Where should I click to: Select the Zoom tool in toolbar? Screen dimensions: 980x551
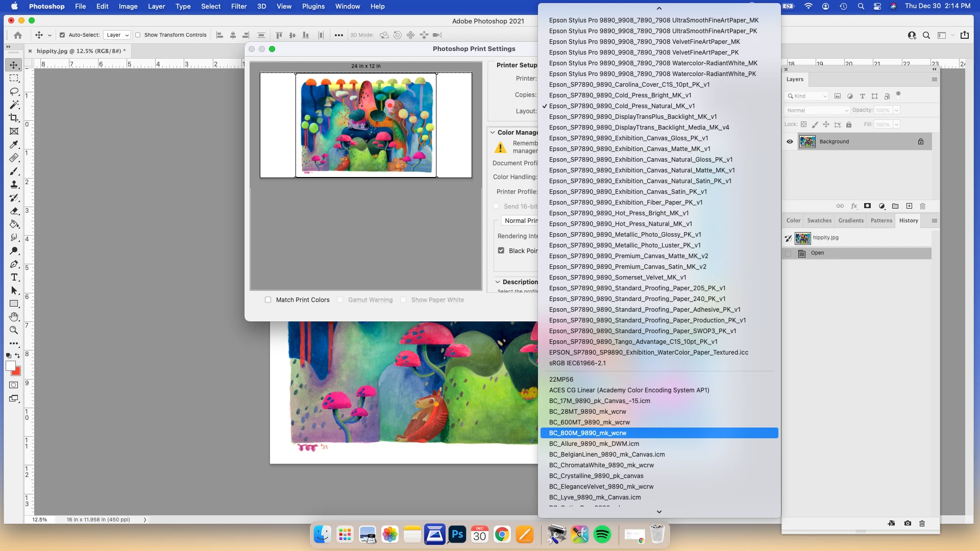pyautogui.click(x=14, y=330)
